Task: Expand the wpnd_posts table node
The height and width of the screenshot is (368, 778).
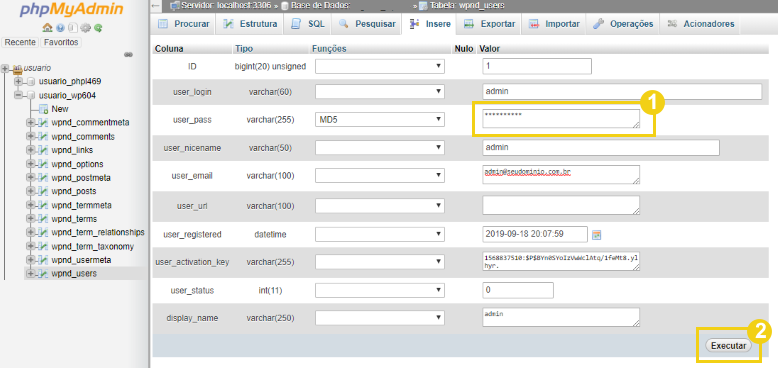Action: pos(31,191)
